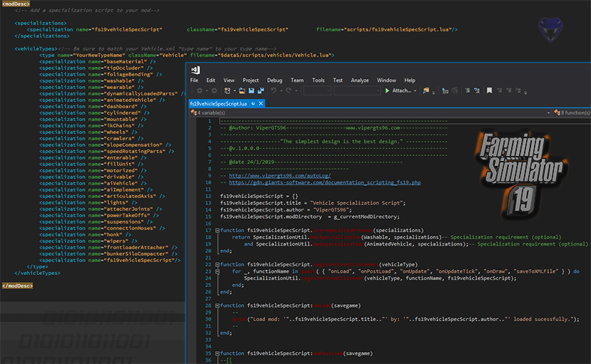Pin the fs19vehicleSpecScript.lua tab

(x=253, y=103)
